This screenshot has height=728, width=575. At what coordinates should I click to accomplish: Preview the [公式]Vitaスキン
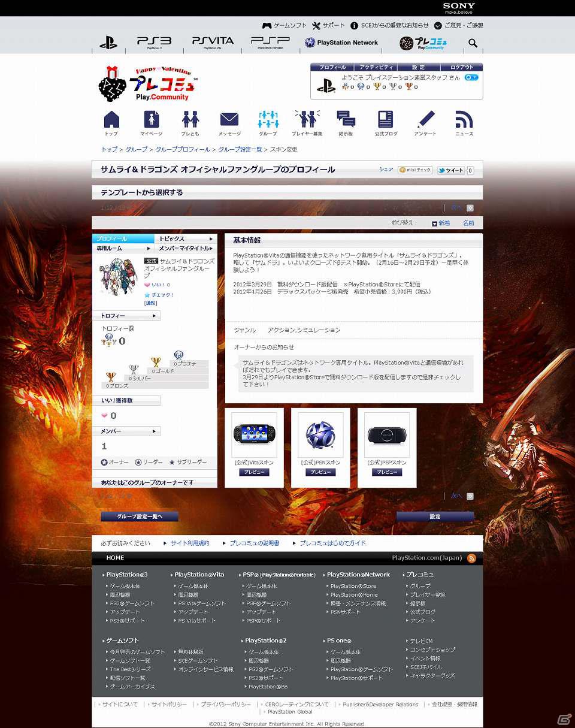tap(254, 472)
